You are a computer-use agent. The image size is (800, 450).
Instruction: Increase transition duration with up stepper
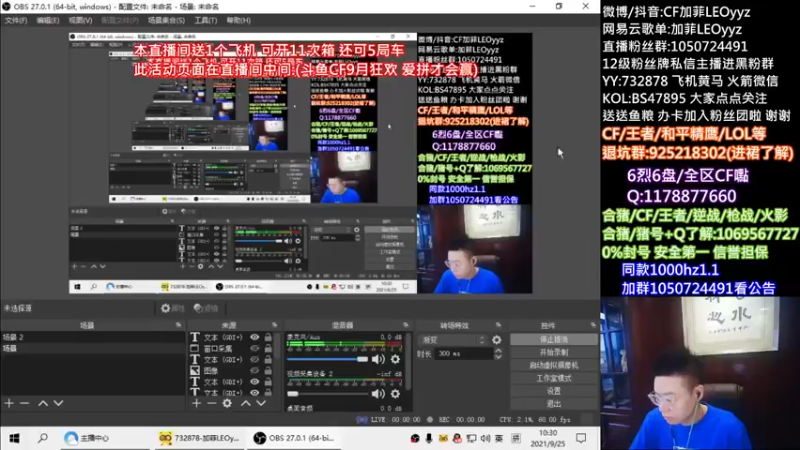(x=498, y=351)
